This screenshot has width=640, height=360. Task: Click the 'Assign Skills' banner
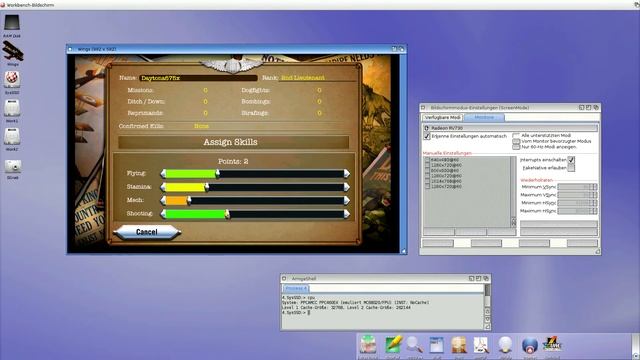[233, 142]
